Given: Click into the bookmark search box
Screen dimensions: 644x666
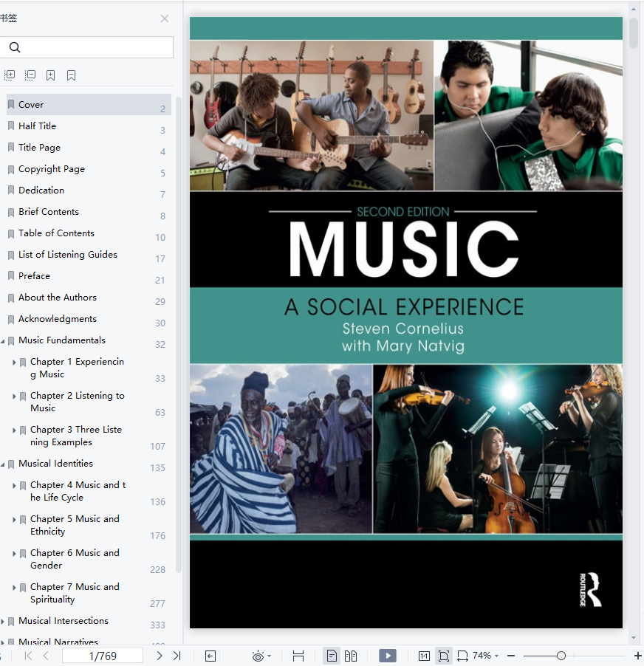Looking at the screenshot, I should tap(86, 47).
